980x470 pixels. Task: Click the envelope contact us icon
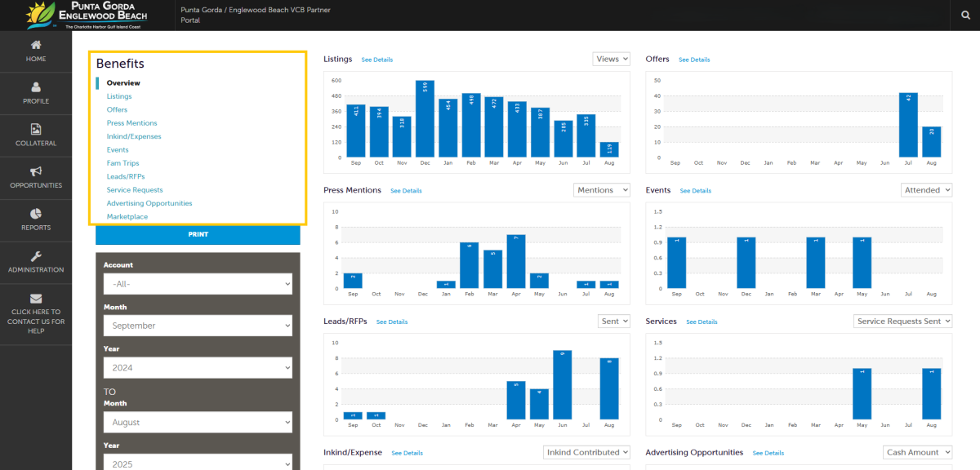coord(36,299)
